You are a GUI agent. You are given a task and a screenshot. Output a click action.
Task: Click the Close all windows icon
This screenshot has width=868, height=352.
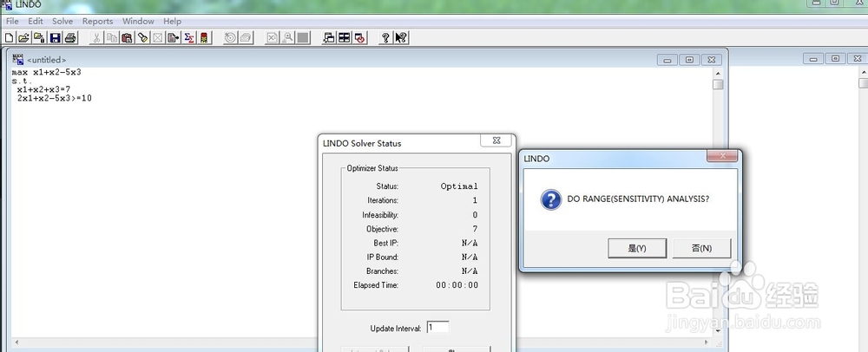(360, 37)
